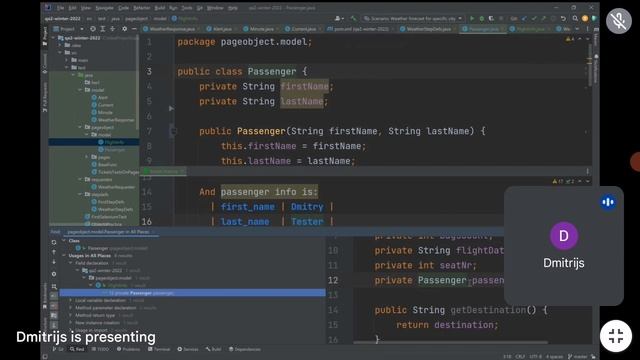Click the Run green play icon
Screen dimensions: 640x360
[472, 18]
